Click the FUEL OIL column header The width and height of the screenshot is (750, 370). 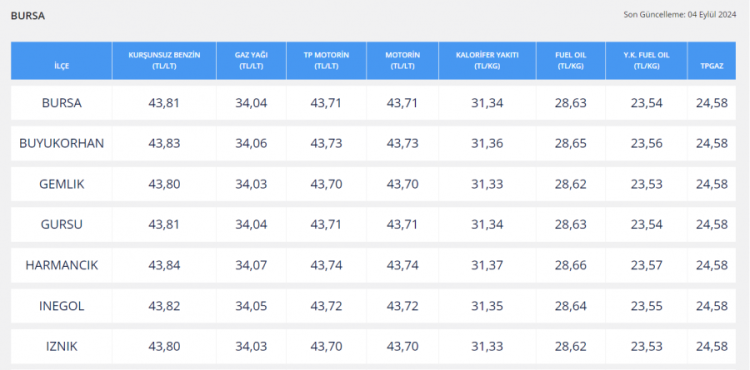coord(571,61)
